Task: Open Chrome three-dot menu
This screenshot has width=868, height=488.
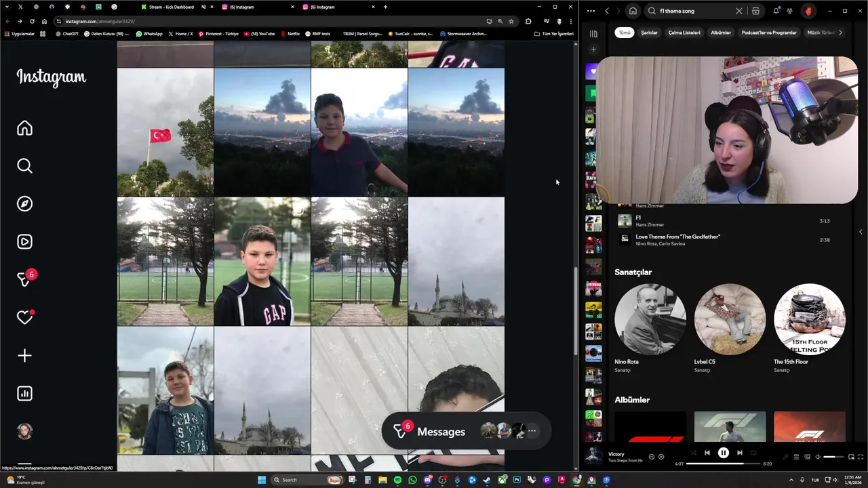Action: point(571,21)
